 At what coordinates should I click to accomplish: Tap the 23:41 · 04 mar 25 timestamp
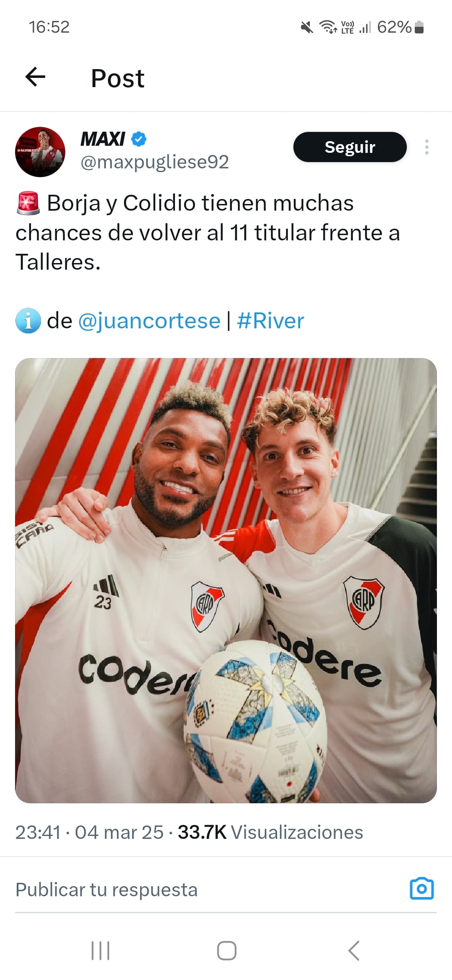[89, 832]
